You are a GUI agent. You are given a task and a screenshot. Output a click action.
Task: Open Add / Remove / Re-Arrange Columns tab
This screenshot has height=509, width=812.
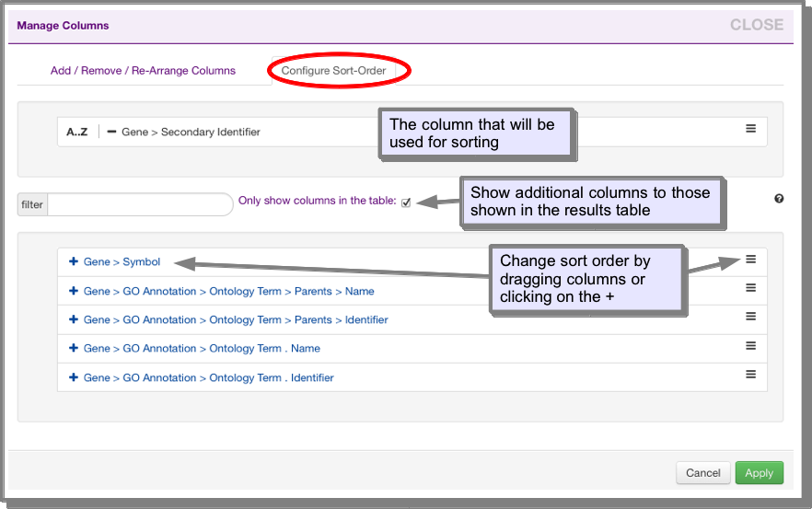click(x=143, y=71)
